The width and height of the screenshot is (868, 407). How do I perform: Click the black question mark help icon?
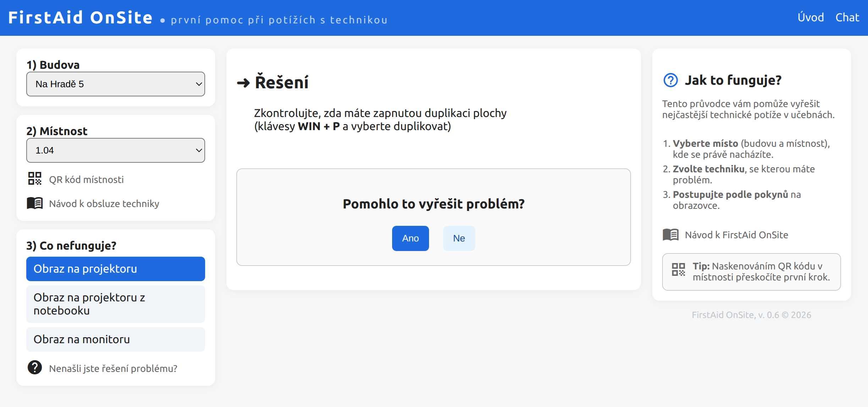pos(35,368)
